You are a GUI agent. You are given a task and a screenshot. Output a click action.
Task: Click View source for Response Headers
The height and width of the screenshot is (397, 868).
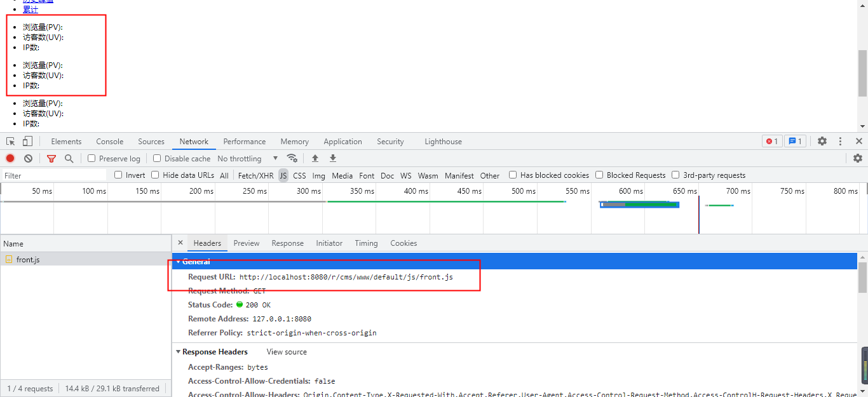click(287, 352)
